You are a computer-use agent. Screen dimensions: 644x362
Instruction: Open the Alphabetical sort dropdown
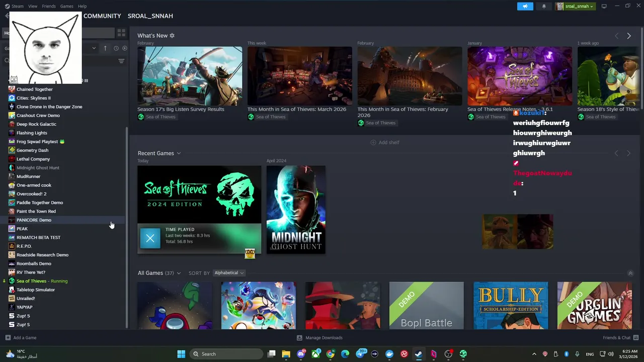click(x=229, y=273)
